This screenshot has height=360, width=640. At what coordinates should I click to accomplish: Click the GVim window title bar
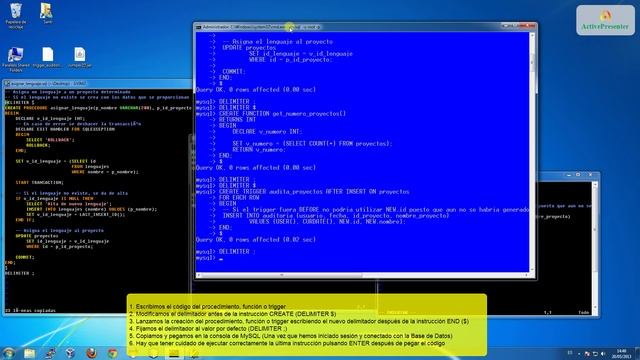(98, 84)
